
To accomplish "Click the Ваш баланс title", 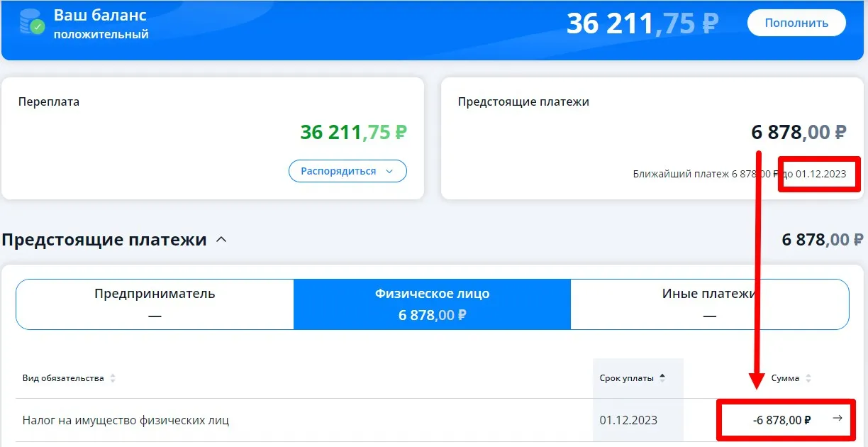I will (x=100, y=15).
